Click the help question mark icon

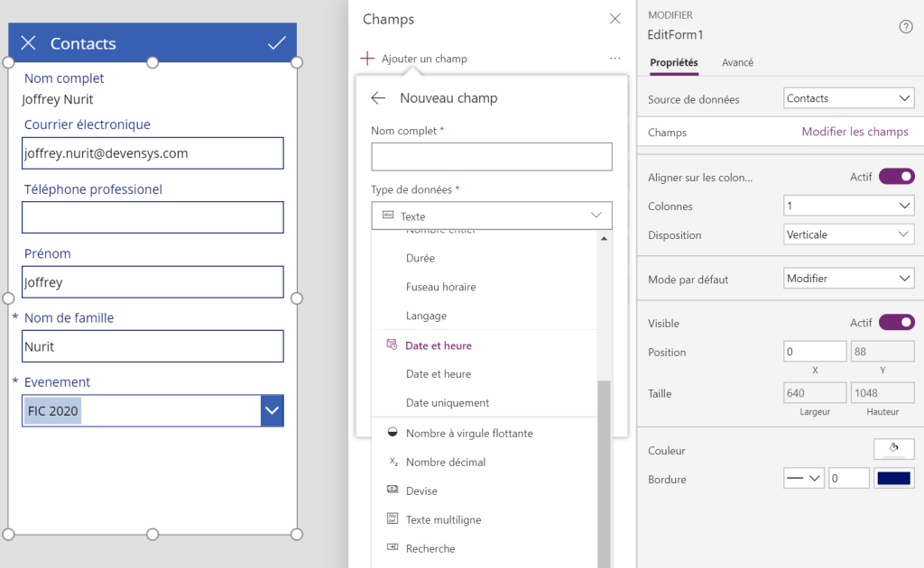(906, 27)
